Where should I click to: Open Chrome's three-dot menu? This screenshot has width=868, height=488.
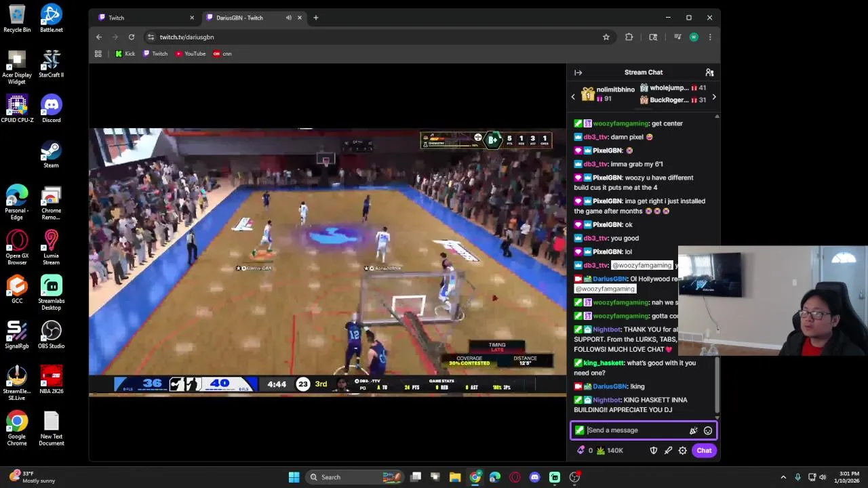coord(710,37)
